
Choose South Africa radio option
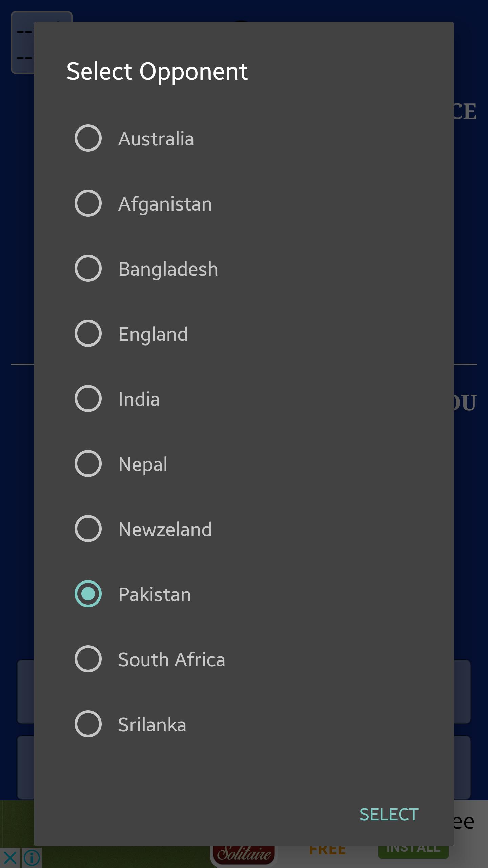tap(88, 659)
